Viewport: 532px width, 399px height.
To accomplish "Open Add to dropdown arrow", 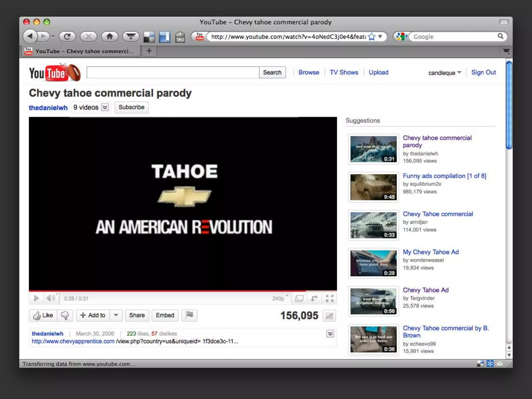I will click(116, 315).
